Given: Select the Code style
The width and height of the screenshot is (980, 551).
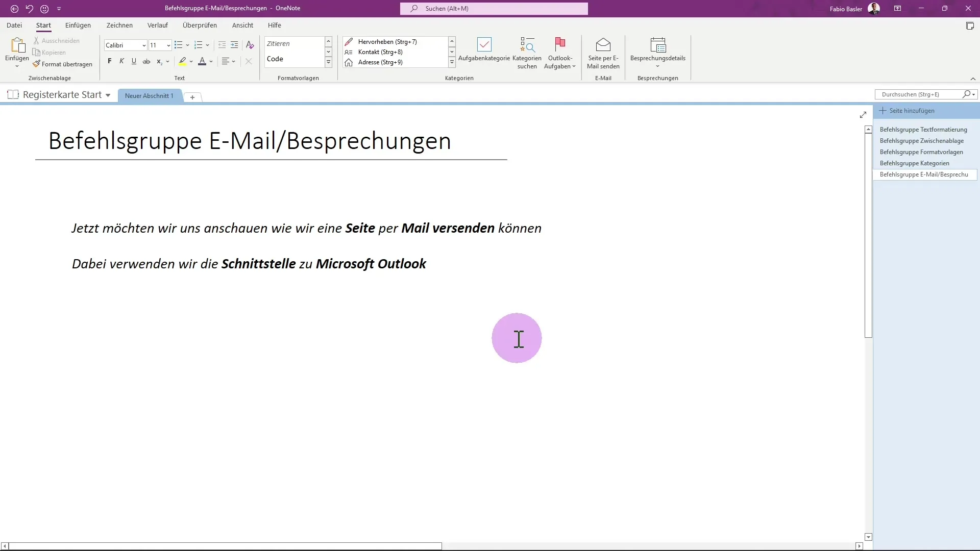Looking at the screenshot, I should [x=295, y=59].
